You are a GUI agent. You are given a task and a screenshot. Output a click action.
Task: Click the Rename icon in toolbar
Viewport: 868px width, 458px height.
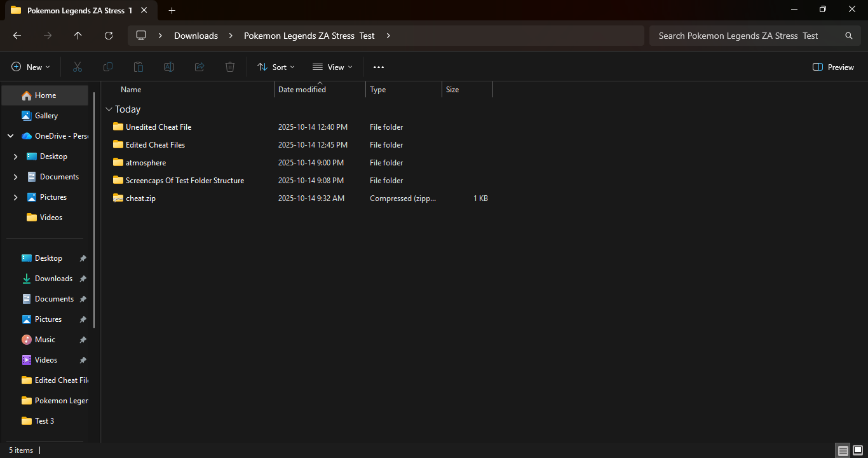coord(169,67)
